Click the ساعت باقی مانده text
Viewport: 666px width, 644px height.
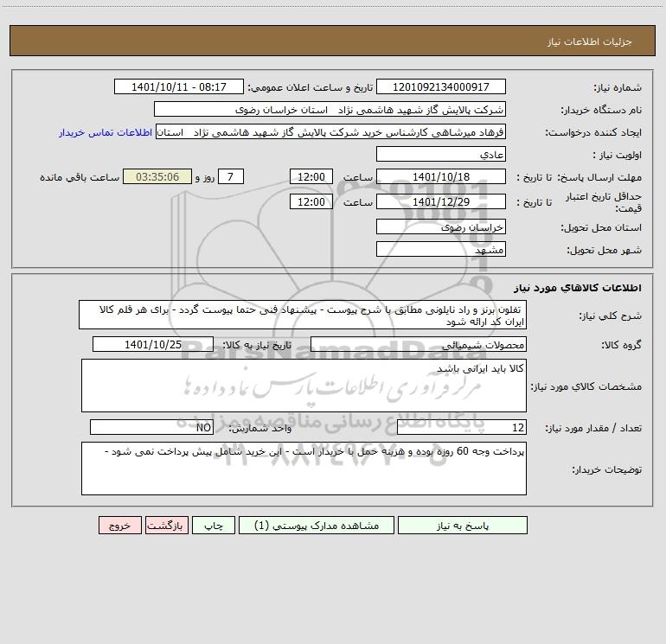click(80, 177)
